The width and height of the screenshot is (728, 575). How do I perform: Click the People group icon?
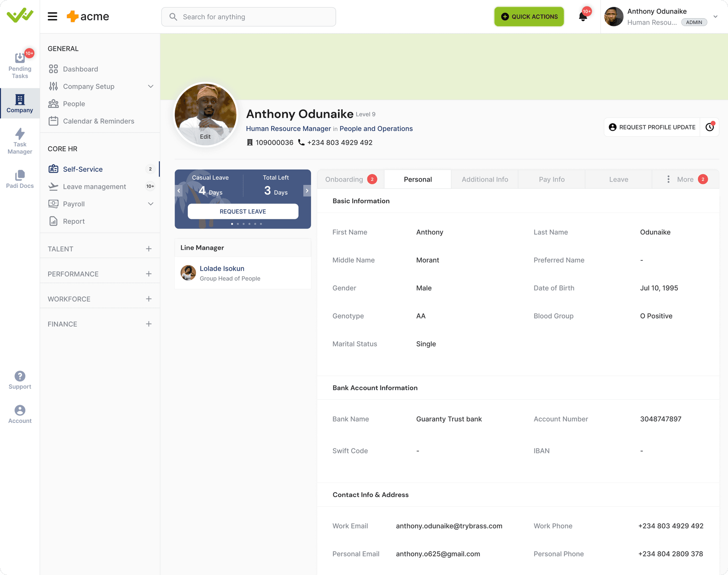pyautogui.click(x=53, y=104)
